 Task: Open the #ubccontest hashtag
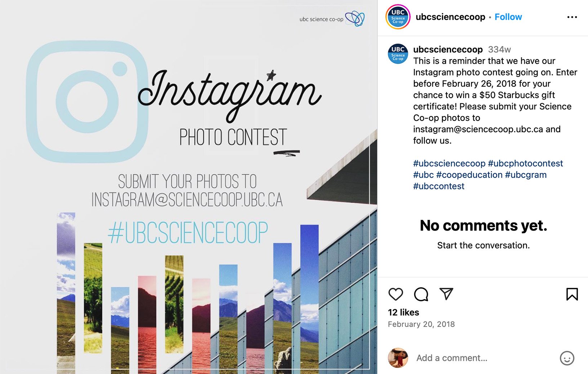(x=438, y=186)
